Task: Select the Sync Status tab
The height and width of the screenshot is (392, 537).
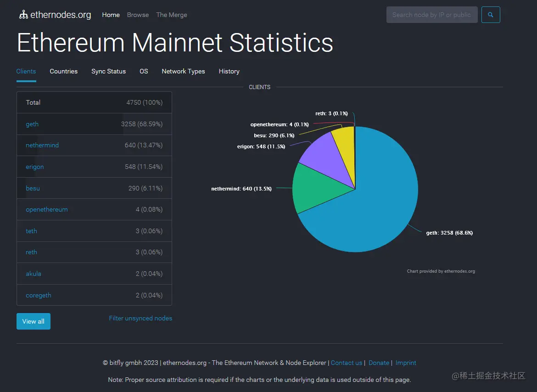Action: [x=108, y=71]
